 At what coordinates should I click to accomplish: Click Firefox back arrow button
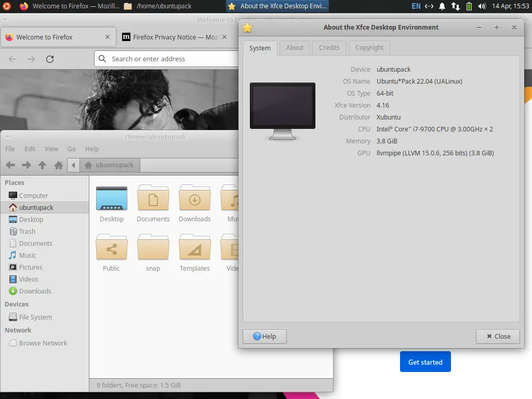(x=12, y=59)
